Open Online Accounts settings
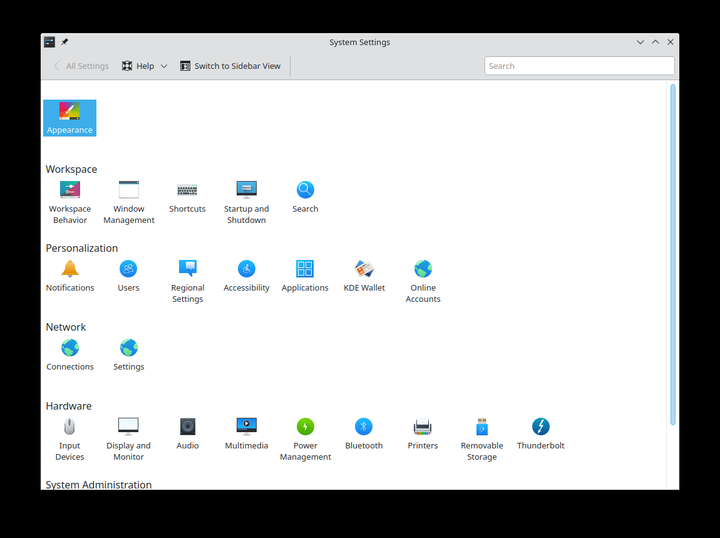Screen dimensions: 720x538 coord(423,281)
